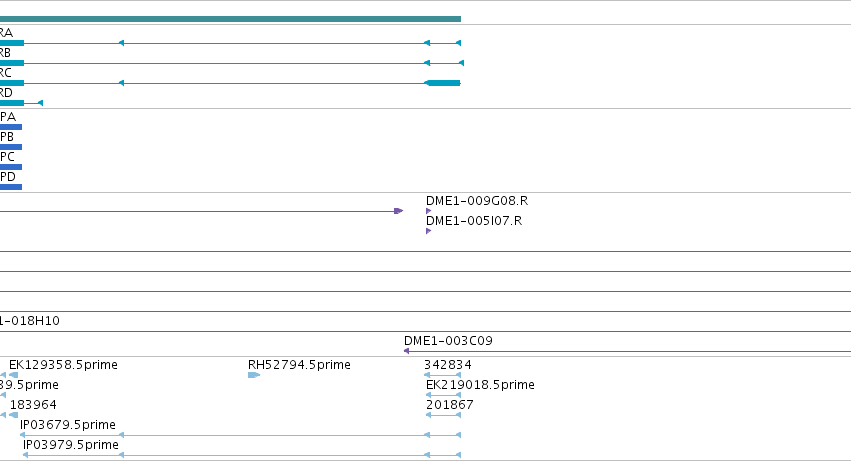The image size is (851, 461).
Task: Select the RC transcript label
Action: [5, 73]
